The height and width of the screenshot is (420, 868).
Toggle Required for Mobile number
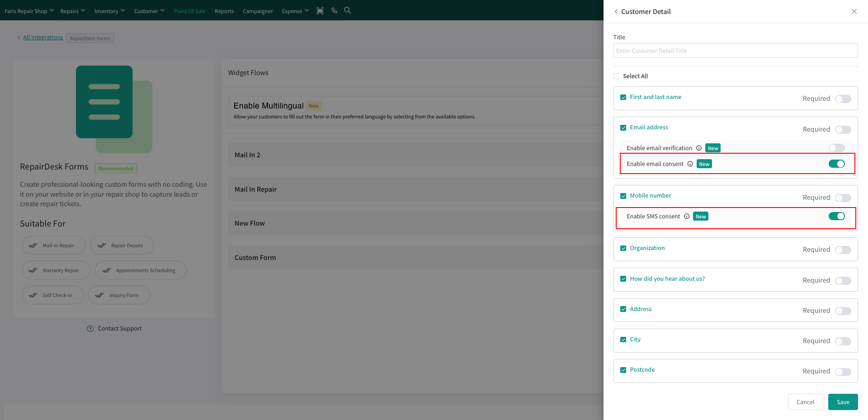tap(843, 198)
